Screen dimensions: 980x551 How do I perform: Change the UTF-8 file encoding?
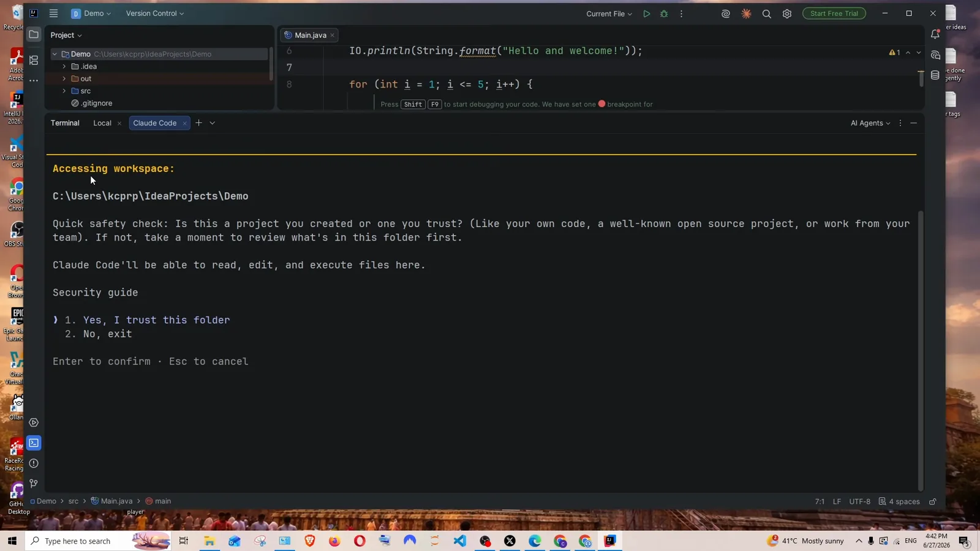pyautogui.click(x=859, y=501)
